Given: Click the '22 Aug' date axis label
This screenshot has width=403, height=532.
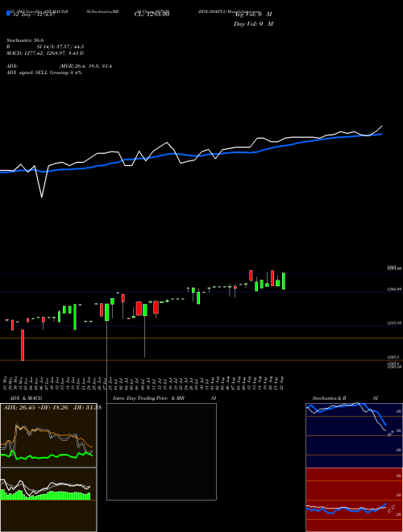Looking at the screenshot, I should pos(283,383).
